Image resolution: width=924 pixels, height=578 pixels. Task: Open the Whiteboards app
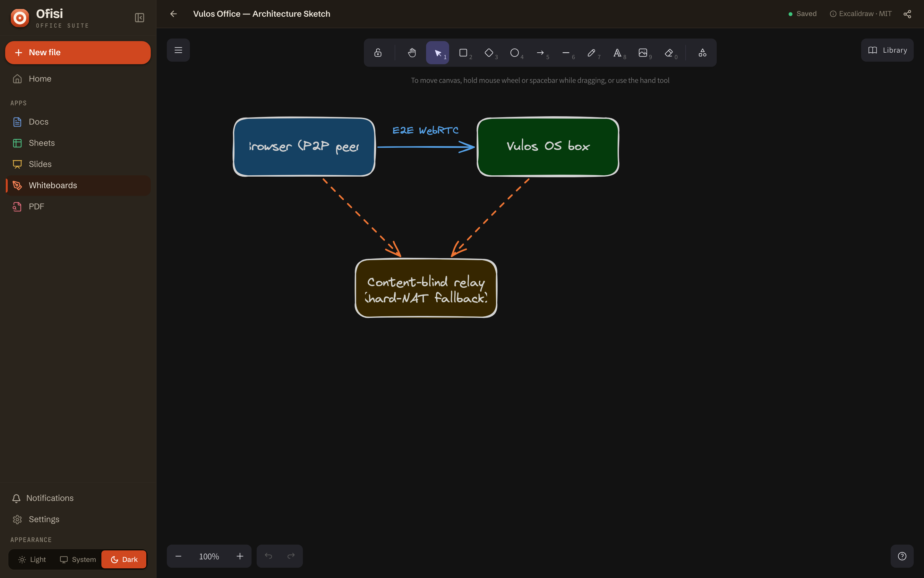(x=78, y=185)
